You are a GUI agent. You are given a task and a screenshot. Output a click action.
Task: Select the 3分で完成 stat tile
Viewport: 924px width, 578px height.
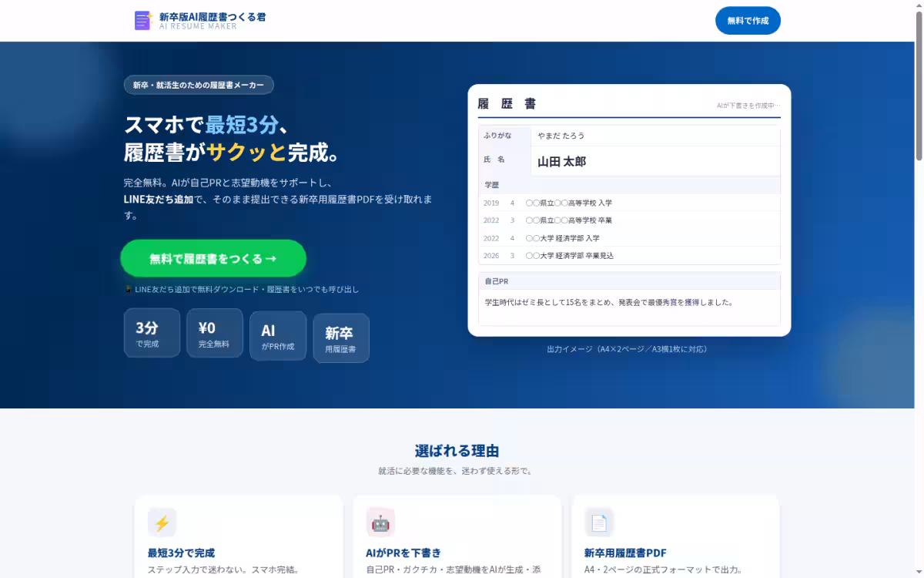[x=152, y=333]
